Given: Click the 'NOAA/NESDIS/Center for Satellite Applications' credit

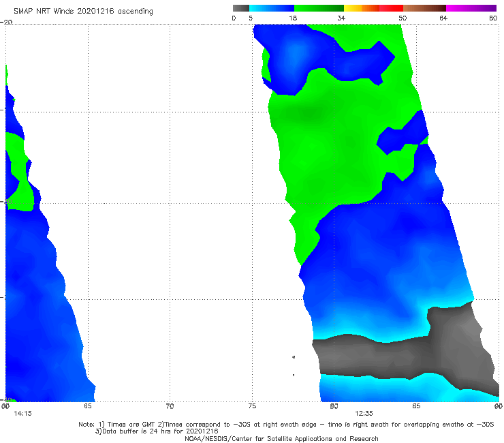Looking at the screenshot, I should pyautogui.click(x=281, y=439).
